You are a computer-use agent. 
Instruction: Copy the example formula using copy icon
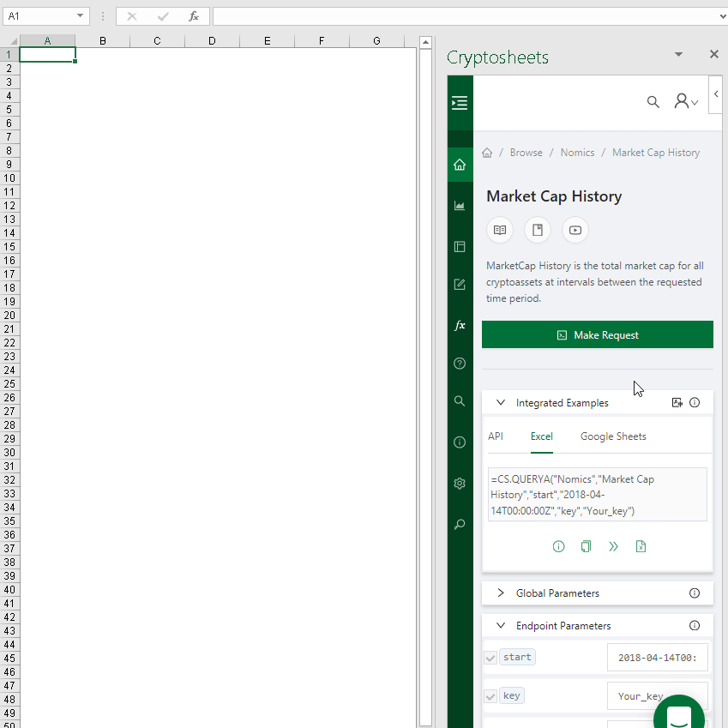click(x=586, y=546)
